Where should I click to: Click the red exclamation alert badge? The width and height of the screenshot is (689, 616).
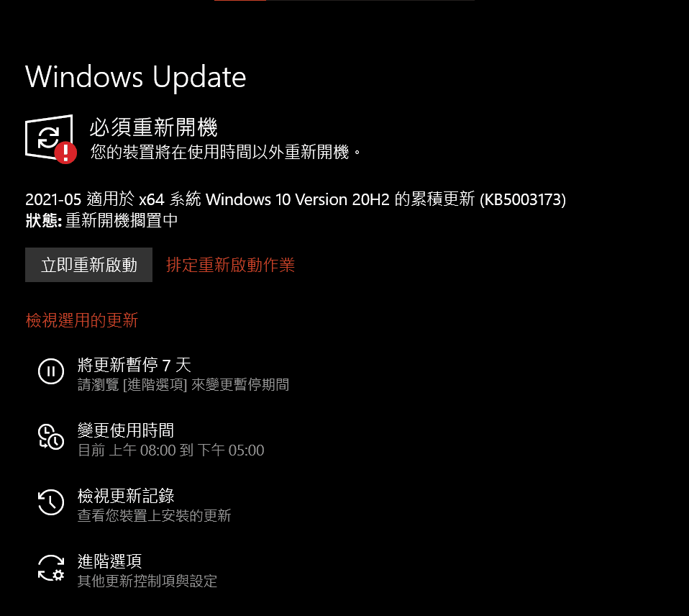click(66, 153)
